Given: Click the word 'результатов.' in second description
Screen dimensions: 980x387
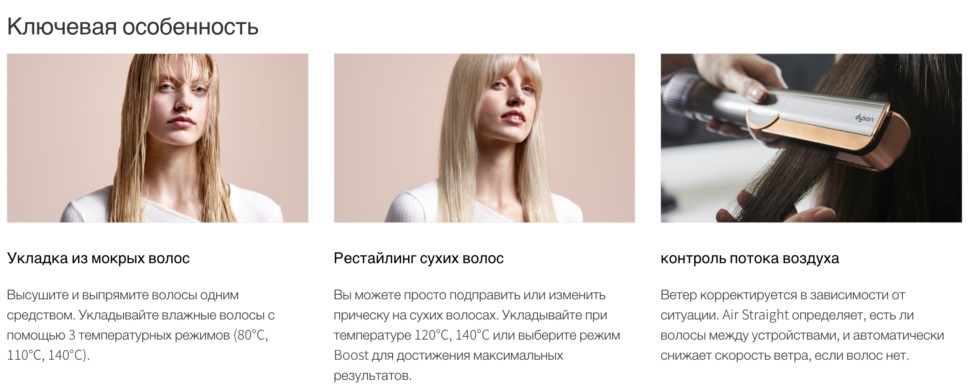Looking at the screenshot, I should (372, 375).
